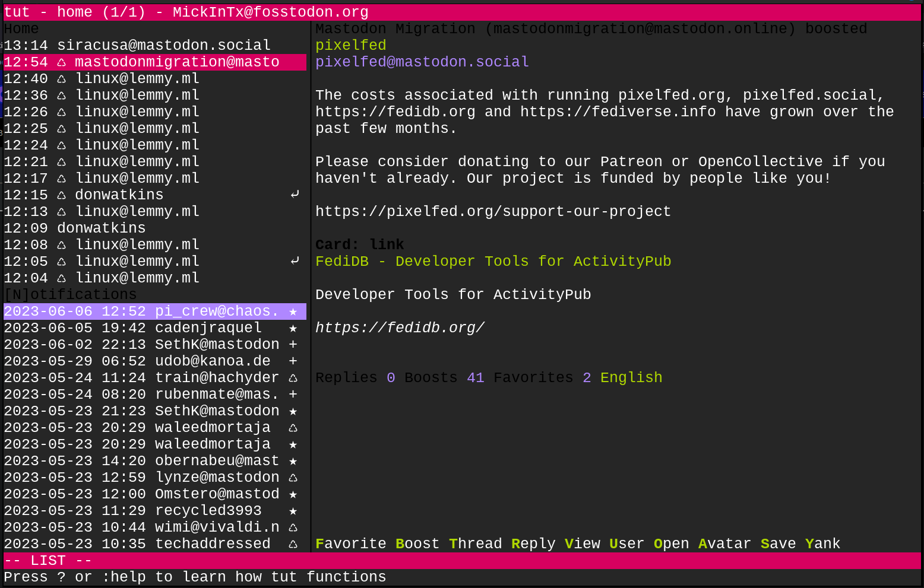Open pixelfed@mastodon.social account link
This screenshot has width=924, height=588.
point(422,62)
